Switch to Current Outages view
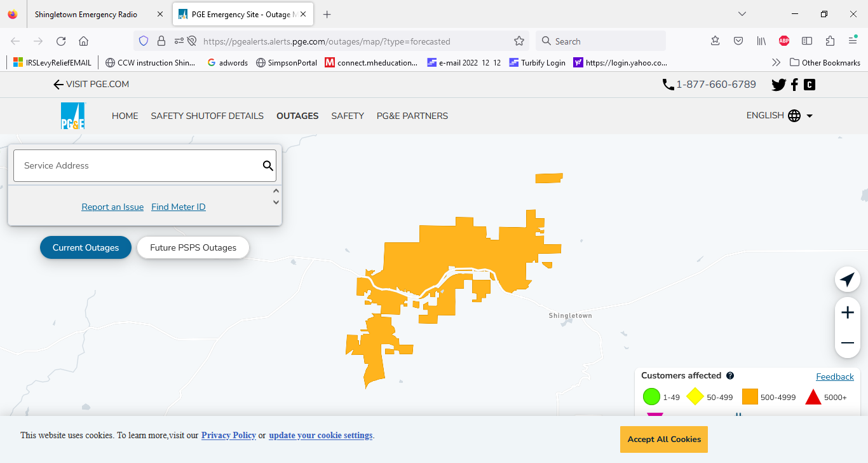 pos(86,247)
